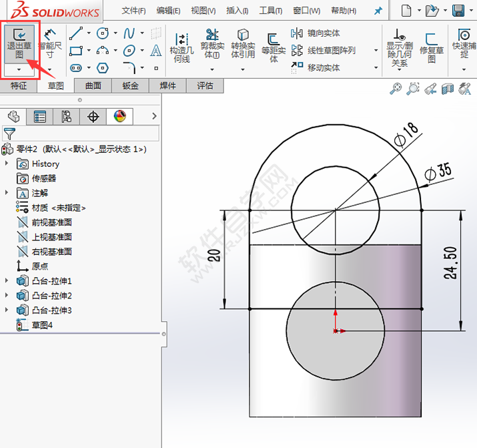Click Display/Delete Relations (显示/删除几何关系)
The image size is (477, 448).
pos(400,48)
